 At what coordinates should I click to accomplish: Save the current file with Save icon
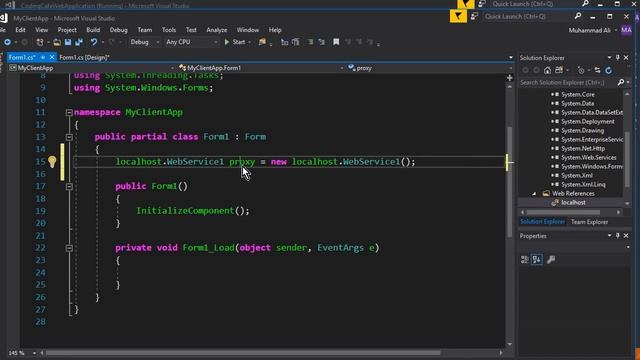click(68, 42)
